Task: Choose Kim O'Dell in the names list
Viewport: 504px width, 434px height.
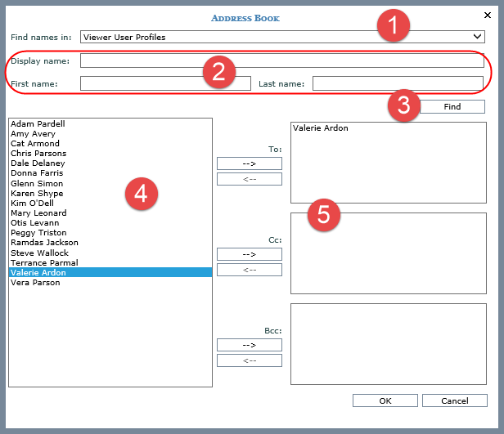Action: pyautogui.click(x=34, y=204)
